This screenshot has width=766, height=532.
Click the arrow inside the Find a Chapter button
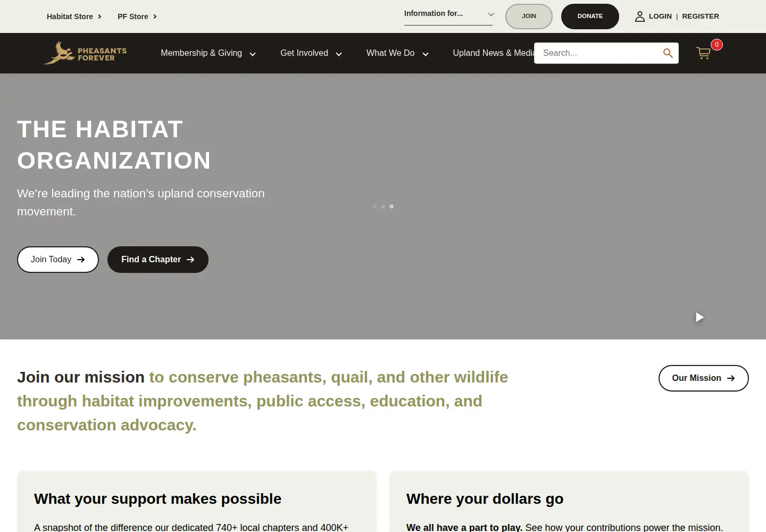click(x=190, y=260)
